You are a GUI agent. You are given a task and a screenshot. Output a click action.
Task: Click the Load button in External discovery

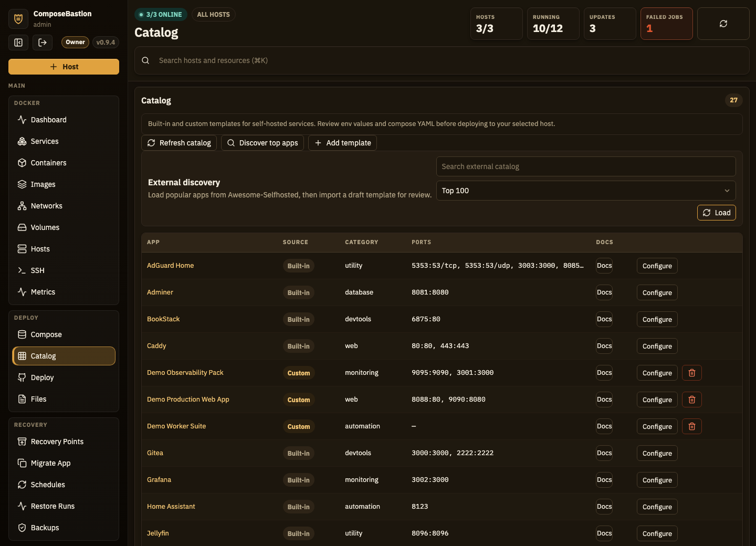pos(717,213)
